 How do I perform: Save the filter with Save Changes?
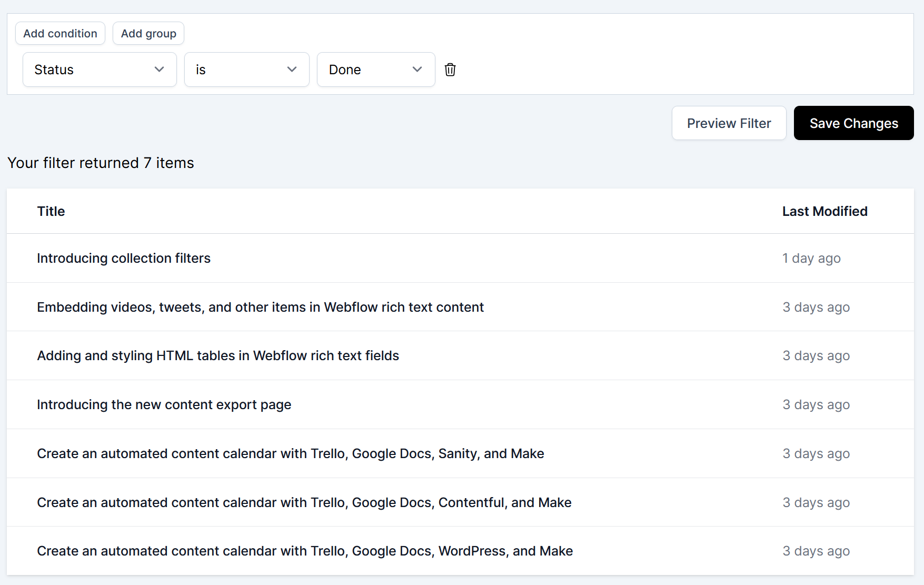853,123
